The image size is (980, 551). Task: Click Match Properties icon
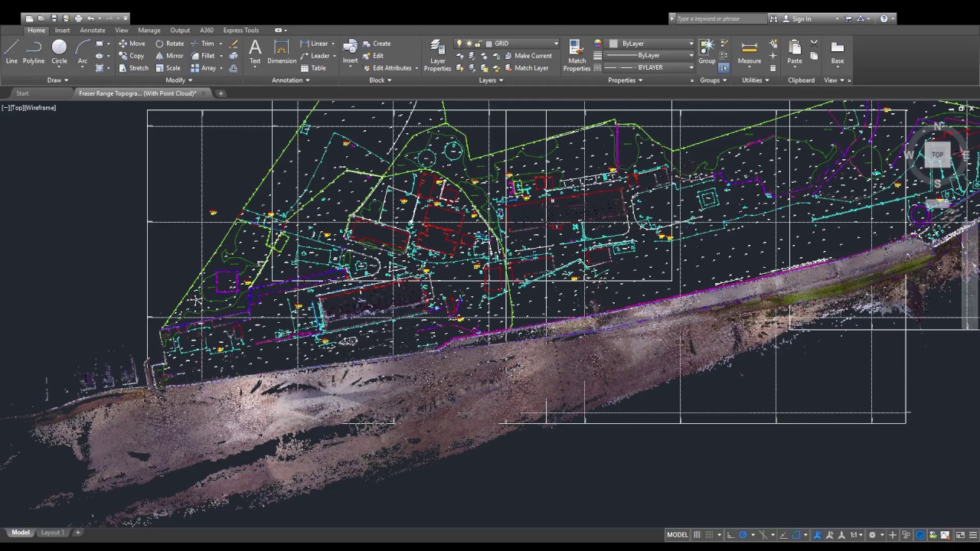pyautogui.click(x=577, y=55)
